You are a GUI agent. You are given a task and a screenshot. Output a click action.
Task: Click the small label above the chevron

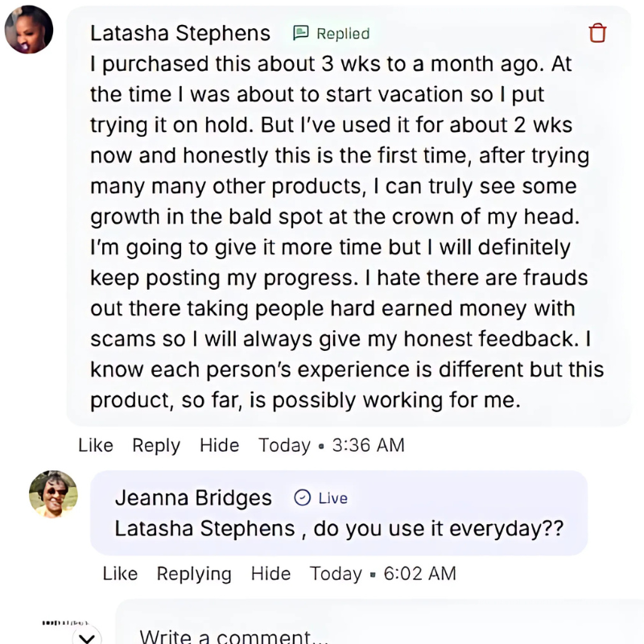click(x=66, y=622)
